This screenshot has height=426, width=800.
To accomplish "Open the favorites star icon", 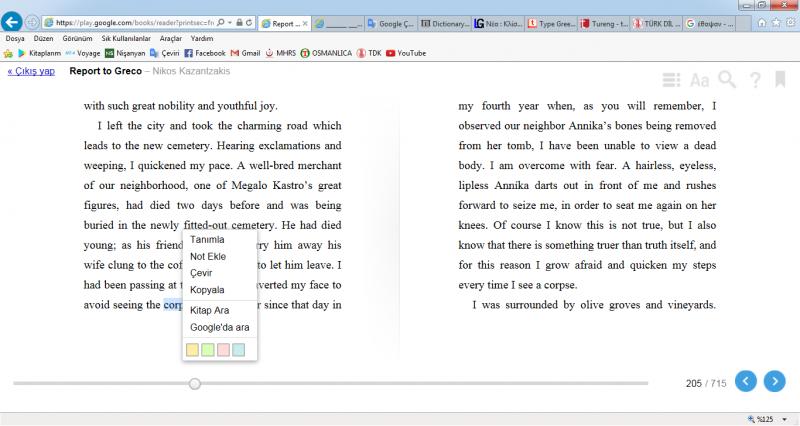I will [776, 22].
